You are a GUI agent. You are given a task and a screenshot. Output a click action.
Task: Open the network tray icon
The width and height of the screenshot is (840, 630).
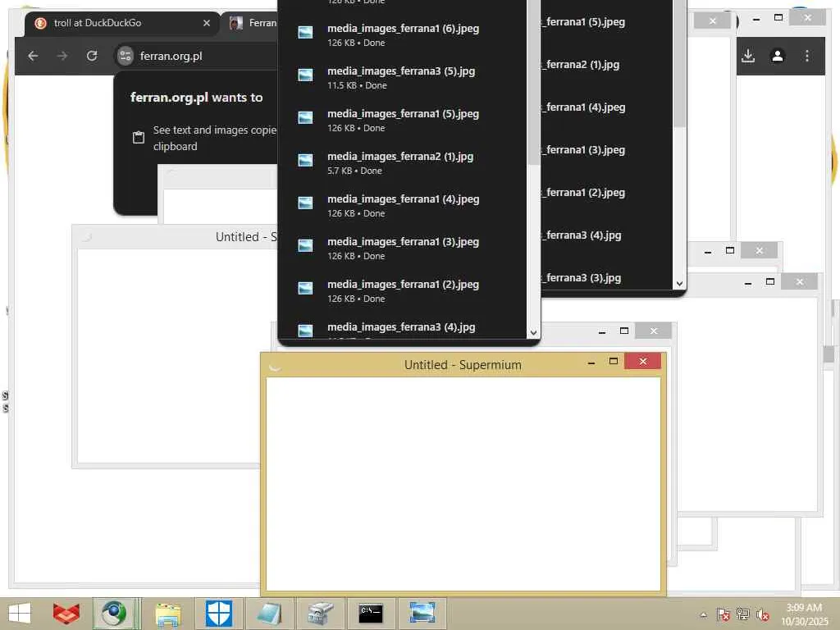pyautogui.click(x=742, y=614)
